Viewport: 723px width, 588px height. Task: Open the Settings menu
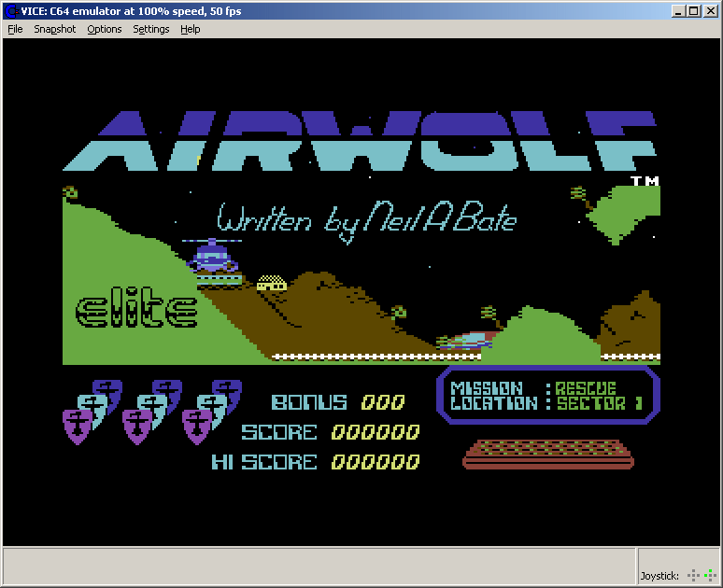click(151, 29)
